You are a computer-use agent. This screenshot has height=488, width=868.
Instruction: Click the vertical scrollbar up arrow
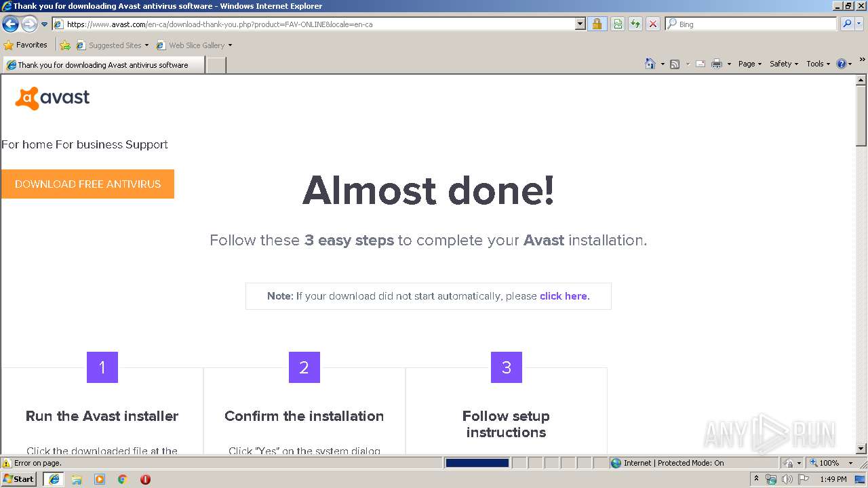pos(861,80)
